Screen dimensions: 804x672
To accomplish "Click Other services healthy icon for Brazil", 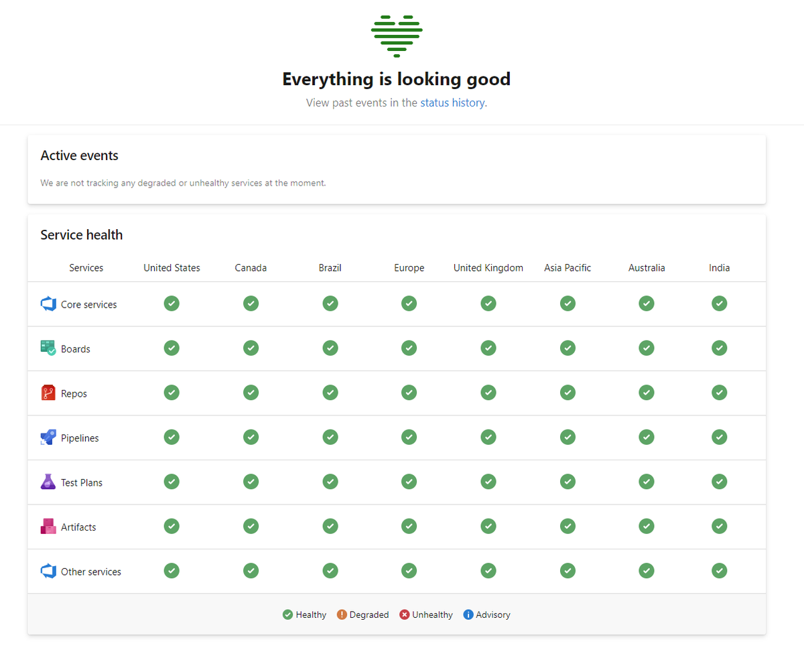I will coord(330,571).
